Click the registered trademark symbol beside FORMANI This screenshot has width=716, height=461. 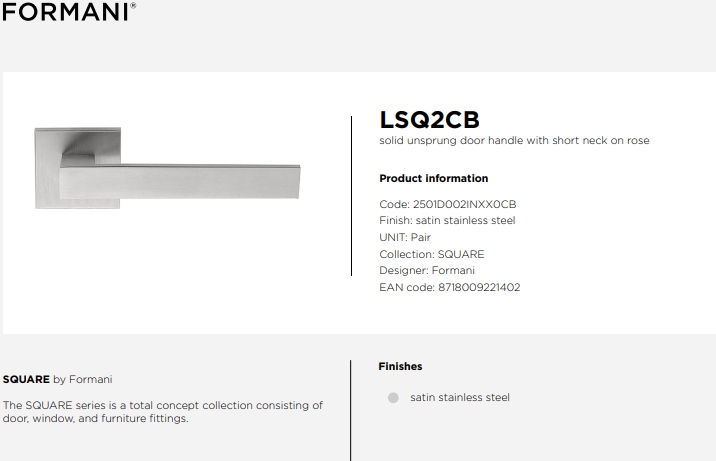point(133,5)
